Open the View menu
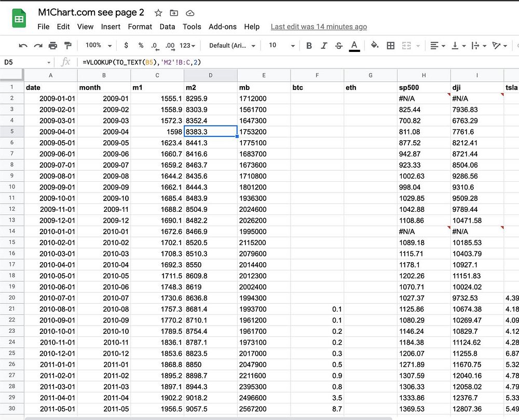Viewport: 519px width, 420px height. (x=86, y=26)
